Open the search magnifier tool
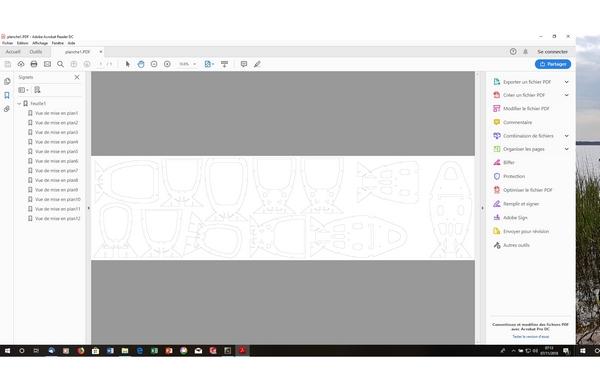Screen dimensions: 600x390 tap(60, 64)
